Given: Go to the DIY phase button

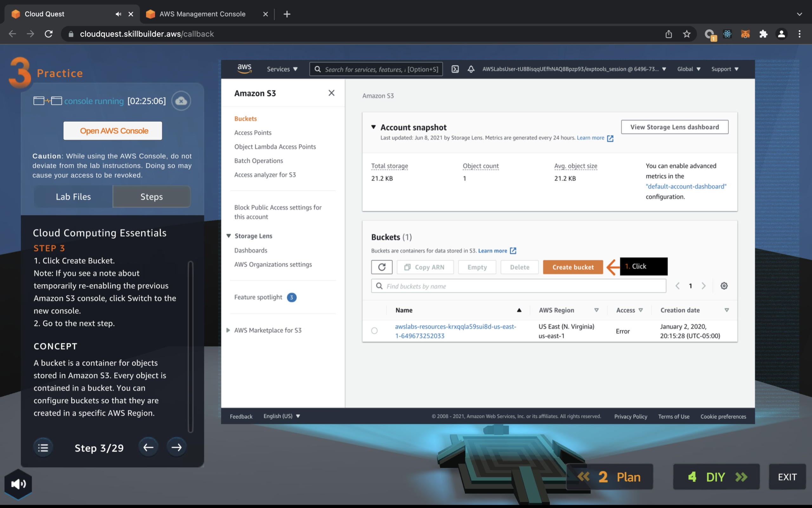Looking at the screenshot, I should coord(716,477).
